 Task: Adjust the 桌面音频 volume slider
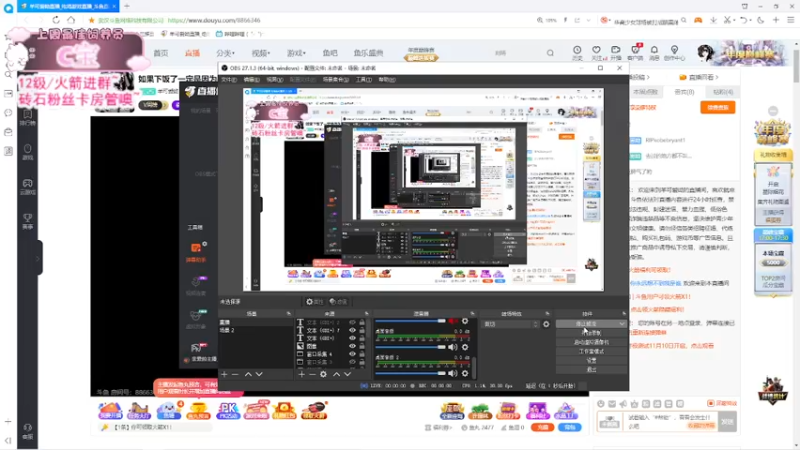click(x=410, y=347)
